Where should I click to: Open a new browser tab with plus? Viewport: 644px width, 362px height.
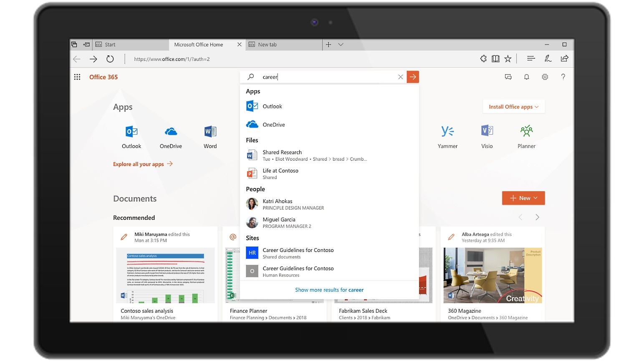328,44
